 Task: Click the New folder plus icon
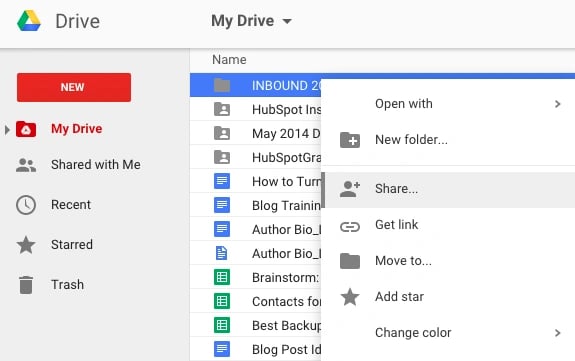click(x=350, y=140)
